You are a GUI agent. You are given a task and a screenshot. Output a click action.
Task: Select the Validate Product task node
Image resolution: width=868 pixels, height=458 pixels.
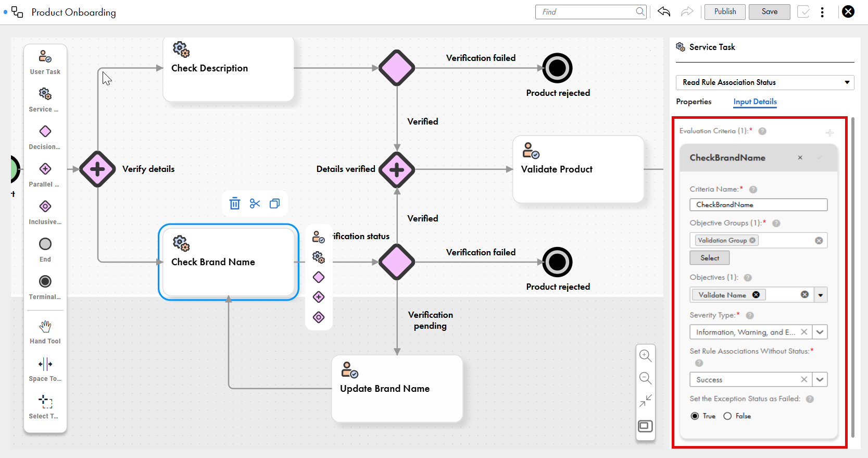tap(578, 169)
